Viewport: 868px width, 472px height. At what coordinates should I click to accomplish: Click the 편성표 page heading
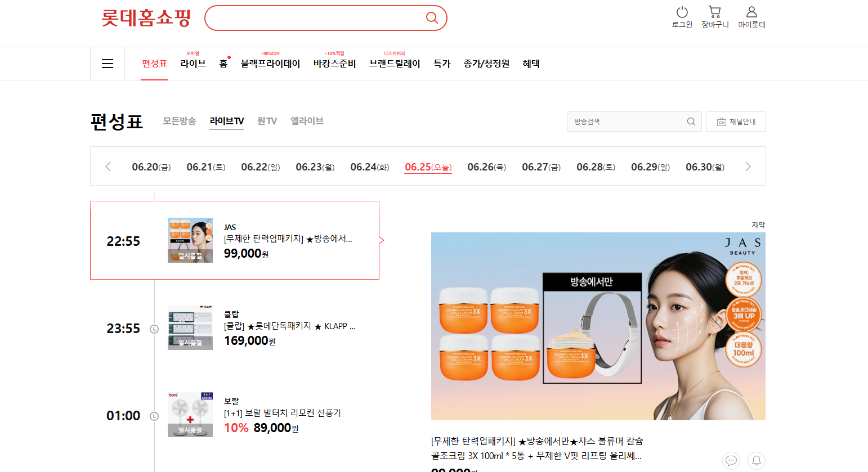tap(117, 122)
